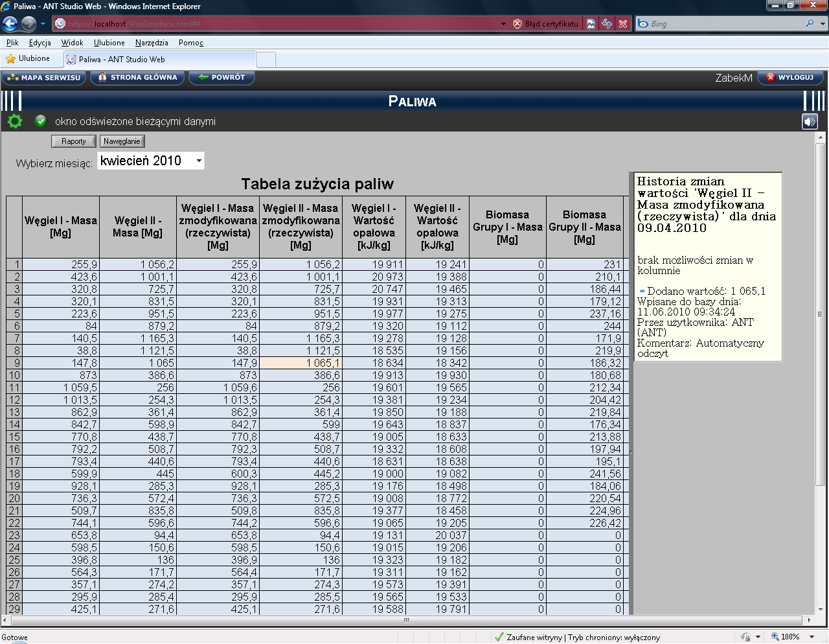Click the Węgiel II - Masa zmodyfikowana header
This screenshot has height=644, width=829.
coord(301,227)
